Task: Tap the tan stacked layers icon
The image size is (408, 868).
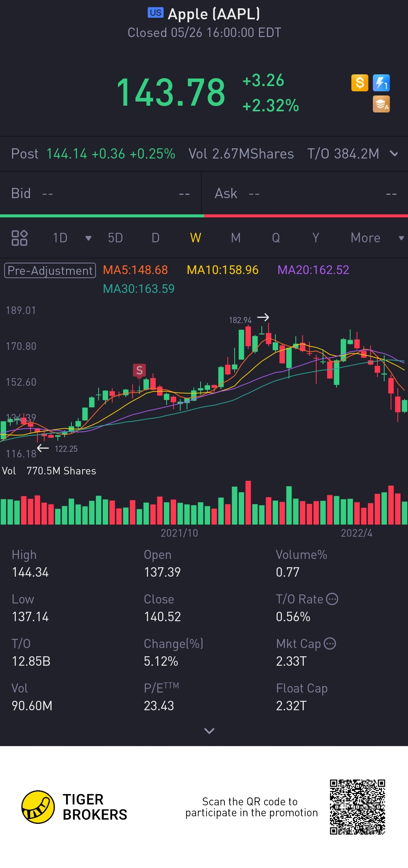Action: pyautogui.click(x=381, y=104)
